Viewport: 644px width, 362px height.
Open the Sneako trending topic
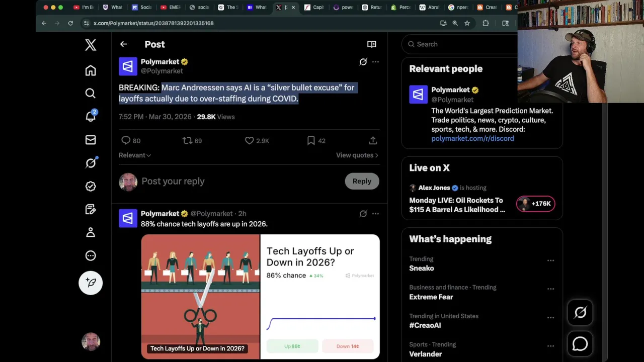coord(422,268)
